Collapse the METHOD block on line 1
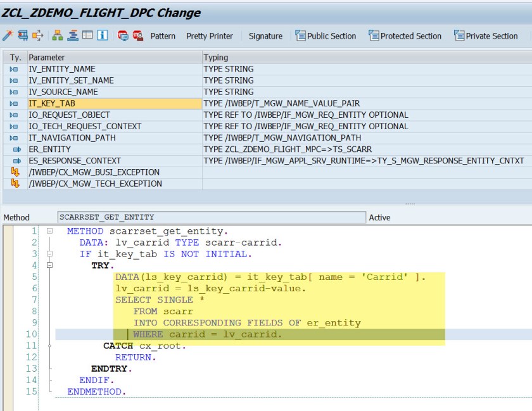 49,231
